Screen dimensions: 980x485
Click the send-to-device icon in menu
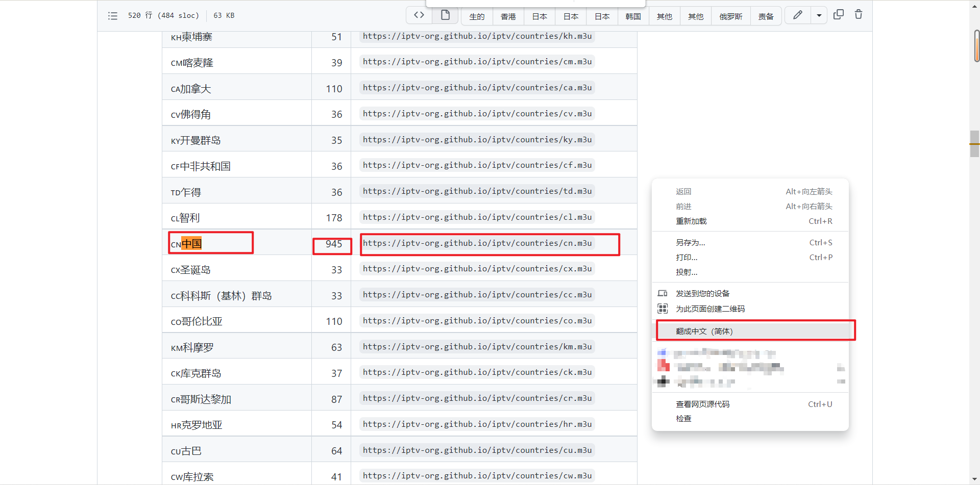[x=663, y=293]
